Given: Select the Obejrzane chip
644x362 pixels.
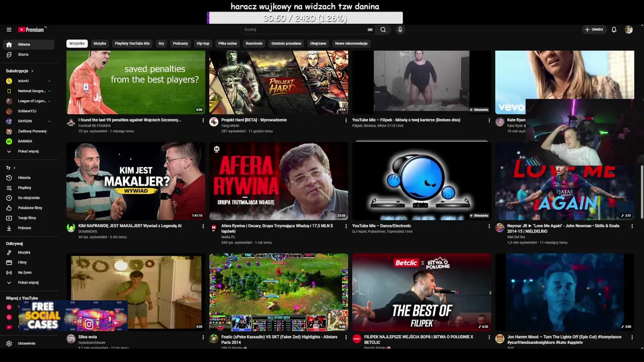Looking at the screenshot, I should tap(318, 43).
